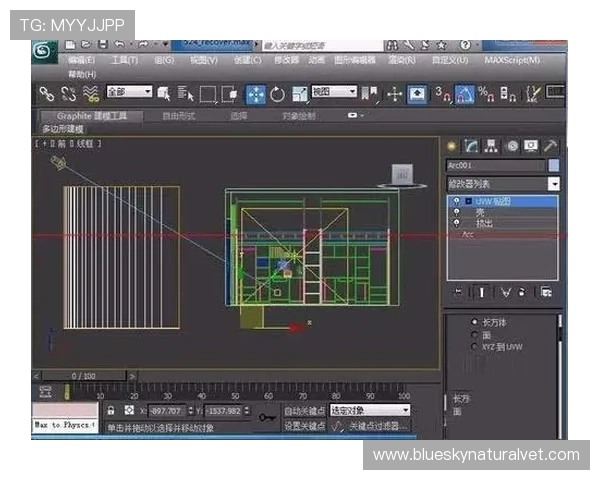Click the Angle Snap toggle icon
600x480 pixels.
point(465,94)
